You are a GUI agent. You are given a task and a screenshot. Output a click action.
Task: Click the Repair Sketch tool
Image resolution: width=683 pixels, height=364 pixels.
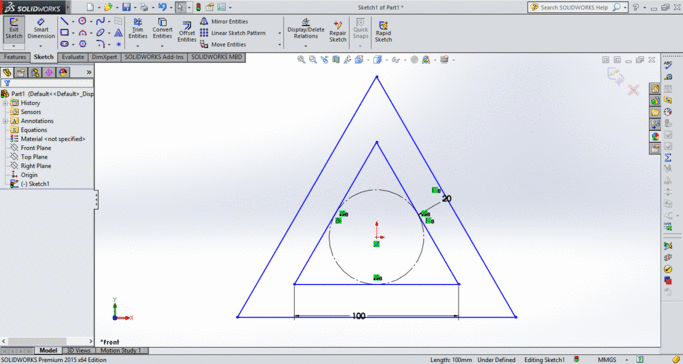pyautogui.click(x=338, y=31)
